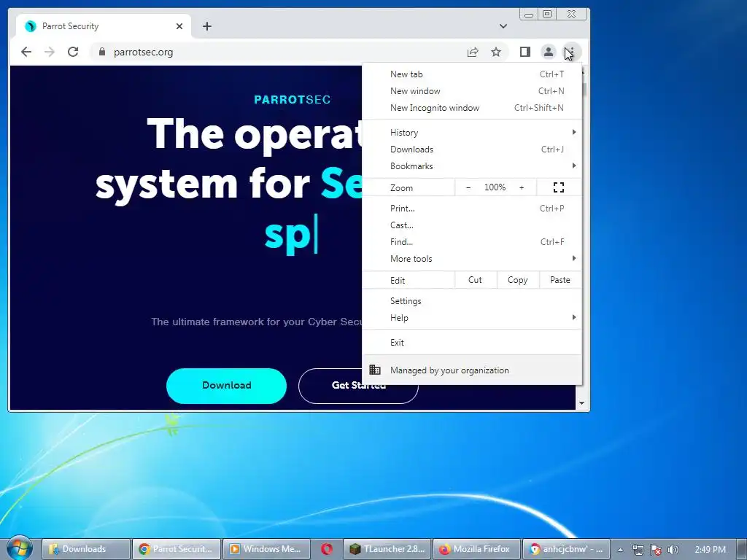This screenshot has height=560, width=747.
Task: Open the Windows Start button
Action: pos(20,548)
